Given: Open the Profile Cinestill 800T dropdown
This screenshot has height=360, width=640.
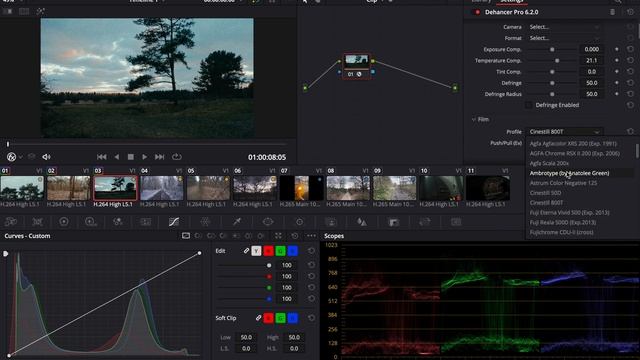Looking at the screenshot, I should [564, 131].
